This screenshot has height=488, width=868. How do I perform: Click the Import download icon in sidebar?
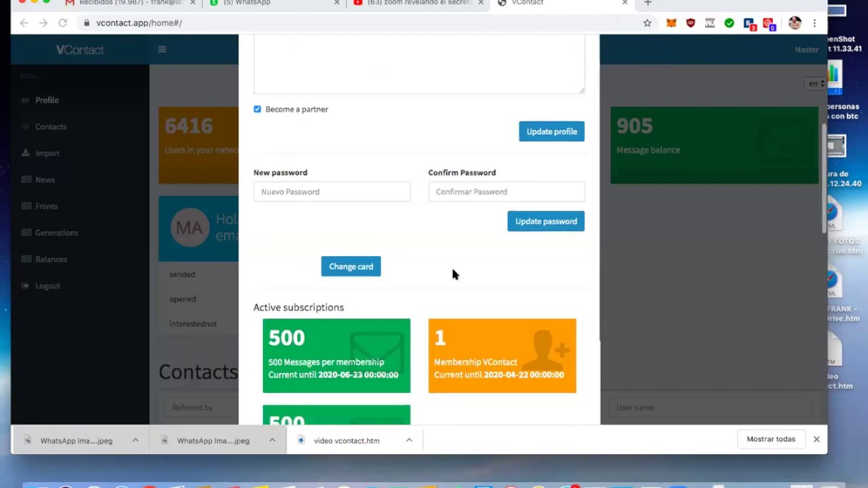coord(26,153)
